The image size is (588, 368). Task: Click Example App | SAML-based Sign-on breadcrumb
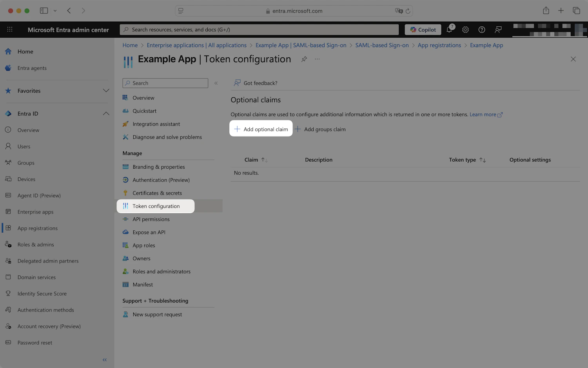point(301,45)
